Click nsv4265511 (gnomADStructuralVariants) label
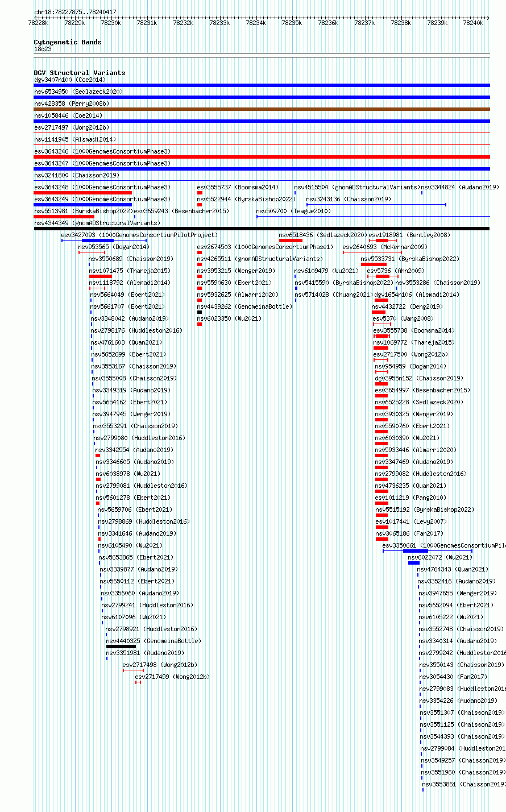This screenshot has width=506, height=812. point(260,259)
